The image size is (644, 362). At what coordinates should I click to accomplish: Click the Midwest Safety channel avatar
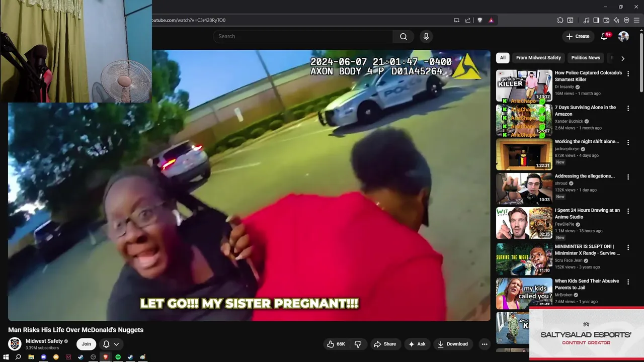[15, 344]
